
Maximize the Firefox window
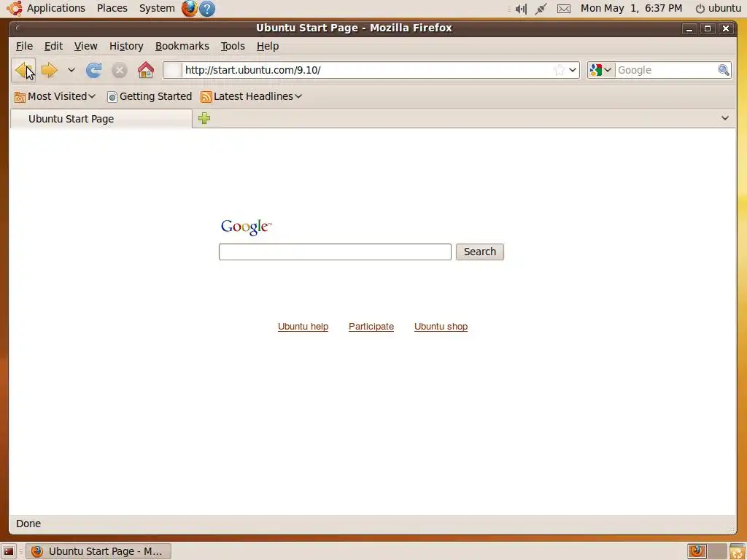(x=708, y=28)
